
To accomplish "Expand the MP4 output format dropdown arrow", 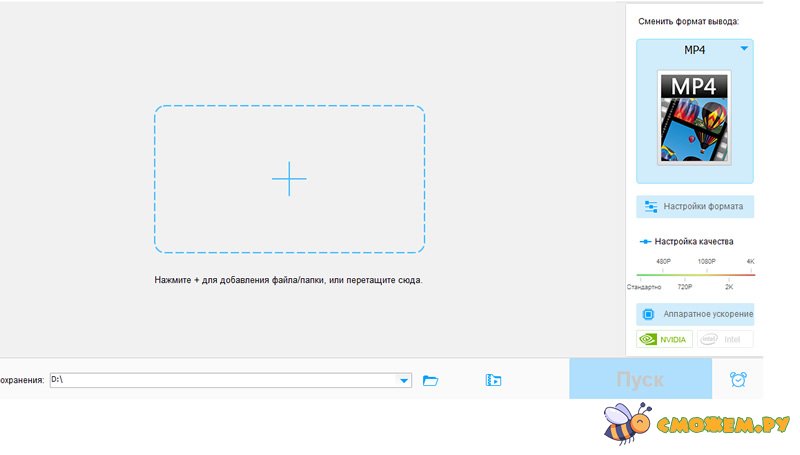I will coord(744,49).
